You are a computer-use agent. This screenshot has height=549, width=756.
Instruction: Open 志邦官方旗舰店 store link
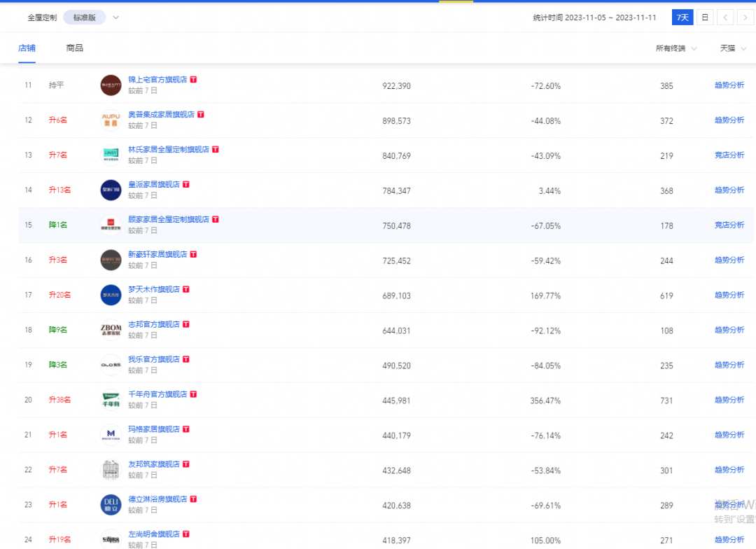click(154, 324)
